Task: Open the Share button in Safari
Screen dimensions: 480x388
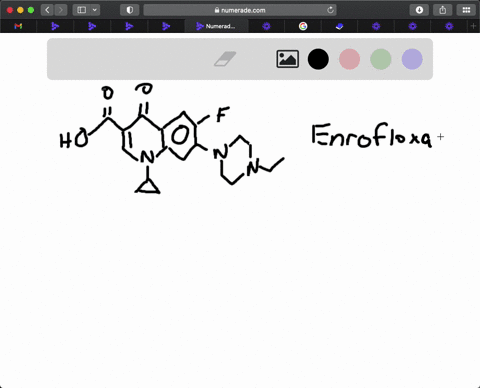Action: point(443,10)
